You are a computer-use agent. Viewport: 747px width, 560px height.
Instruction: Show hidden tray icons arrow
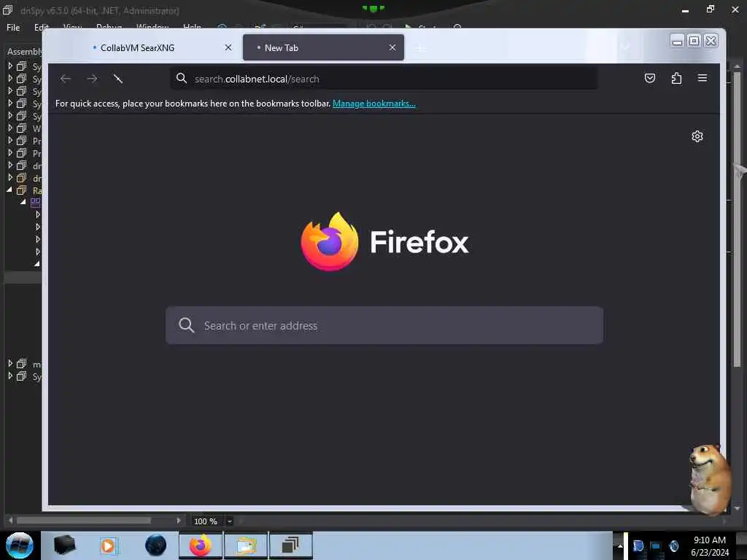pyautogui.click(x=620, y=545)
